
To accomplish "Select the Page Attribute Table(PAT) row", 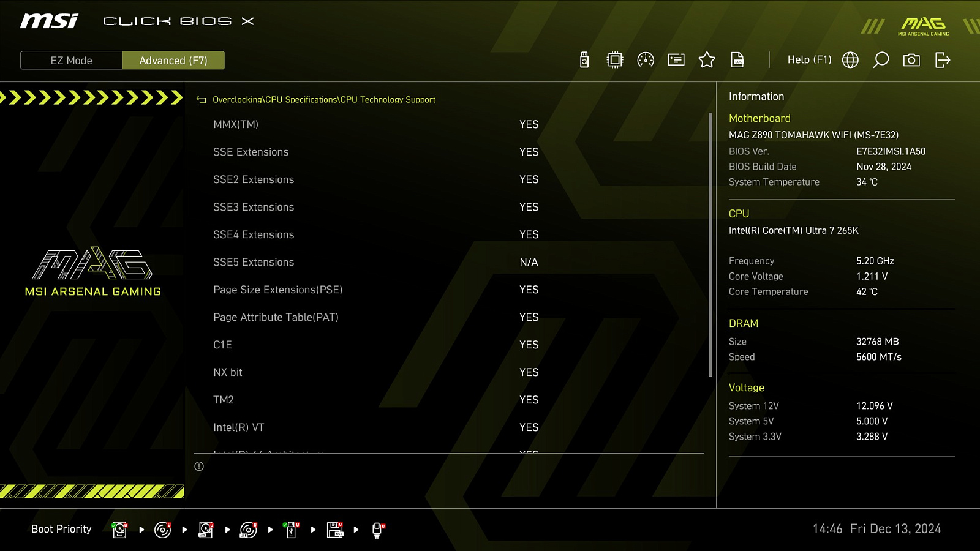I will (450, 317).
